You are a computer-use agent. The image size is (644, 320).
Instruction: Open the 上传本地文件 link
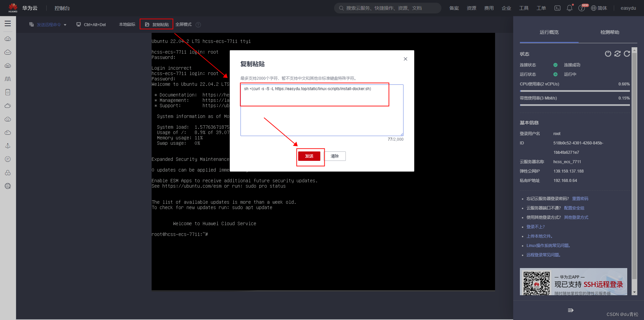[539, 236]
